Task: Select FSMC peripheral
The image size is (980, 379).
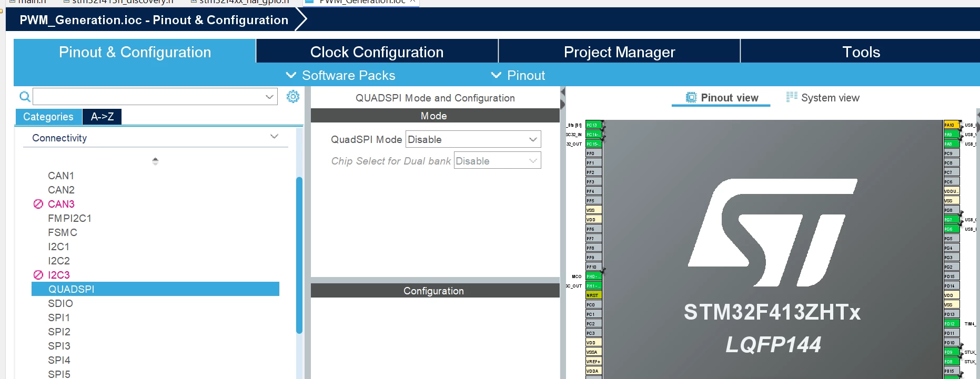Action: (63, 232)
